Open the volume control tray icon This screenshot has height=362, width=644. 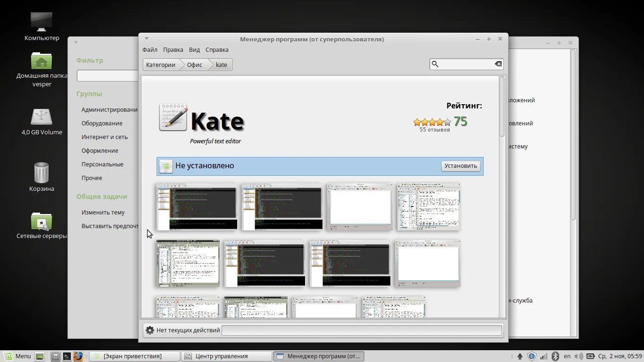click(579, 356)
